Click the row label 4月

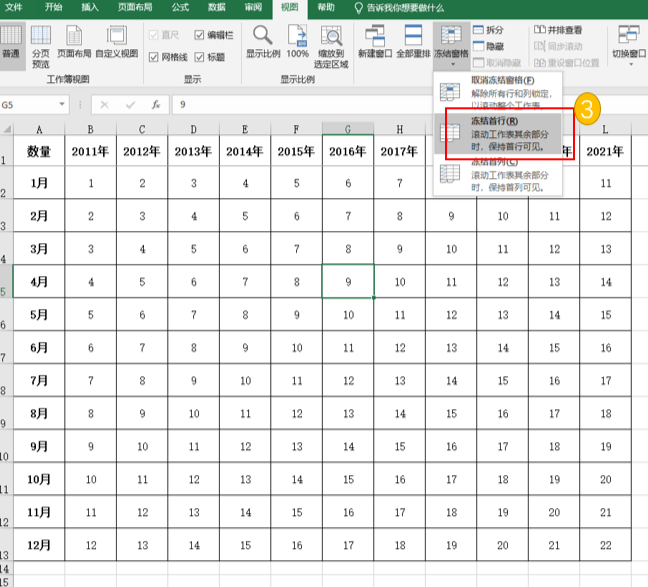[39, 282]
